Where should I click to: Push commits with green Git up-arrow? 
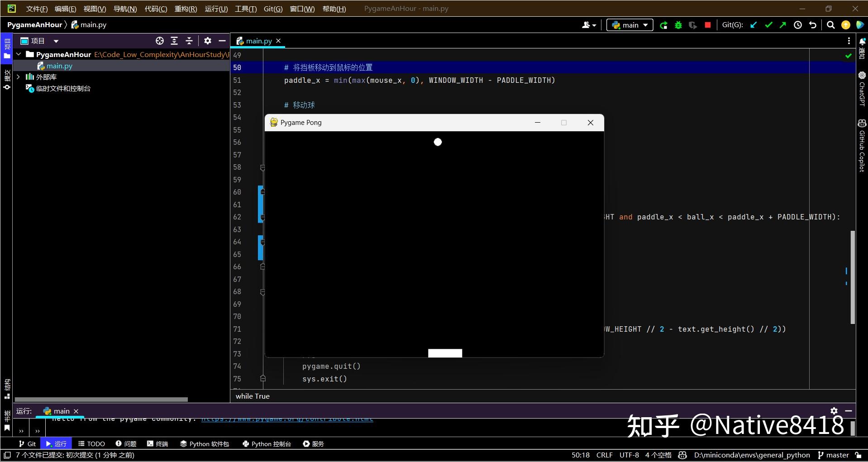(783, 25)
